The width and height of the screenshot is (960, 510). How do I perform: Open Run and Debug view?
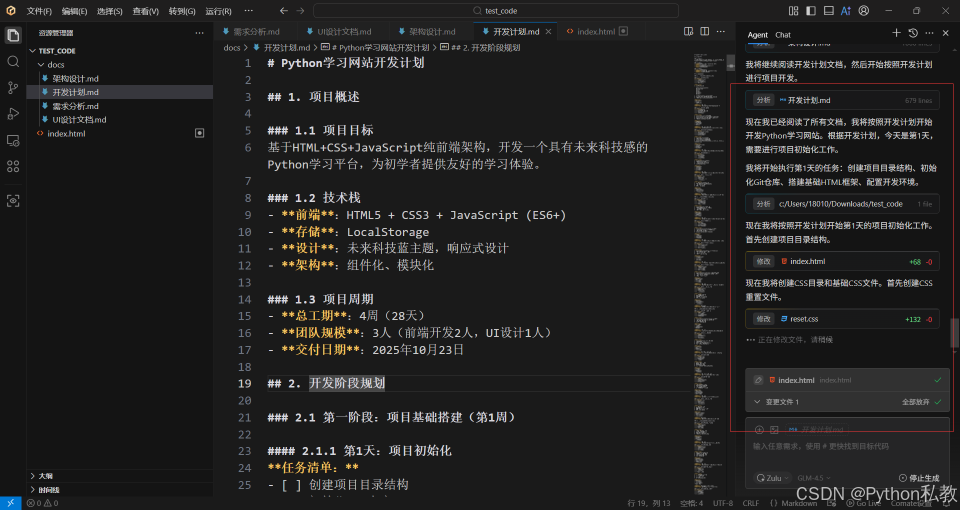(13, 114)
